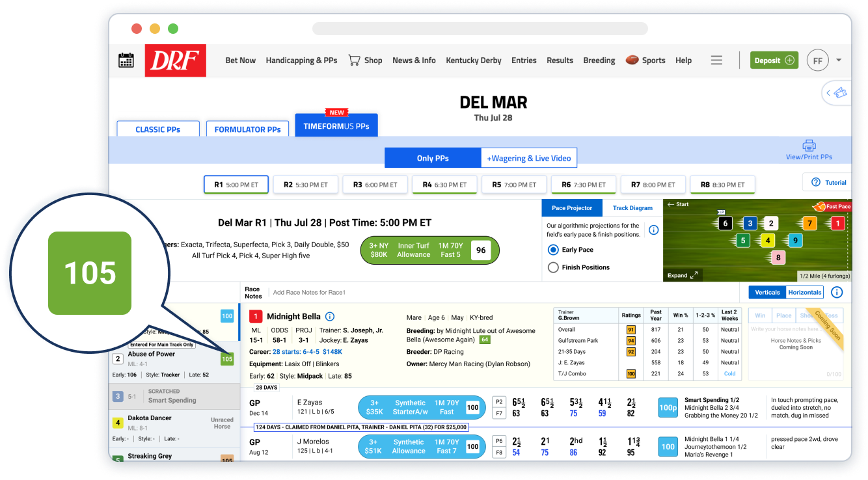Open the TimeformUS PPs tab
Image resolution: width=868 pixels, height=480 pixels.
(336, 126)
